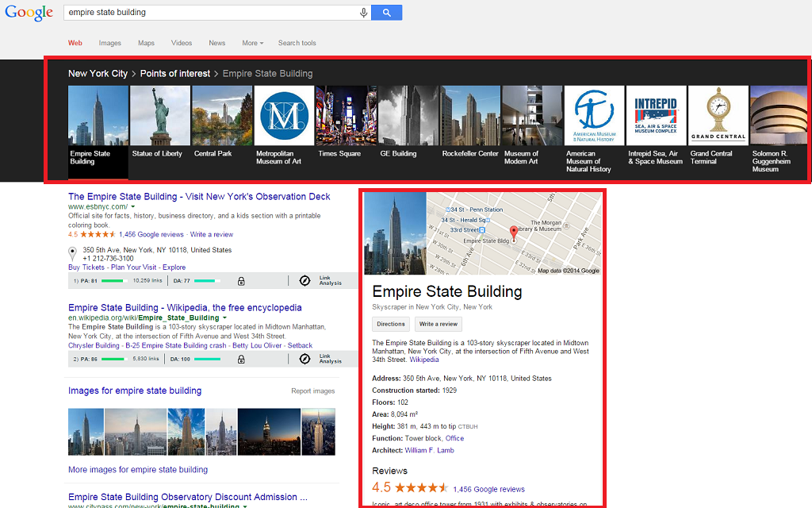Click Link Analysis compass icon for esbnyc result
Viewport: 812px width, 508px height.
pos(305,280)
